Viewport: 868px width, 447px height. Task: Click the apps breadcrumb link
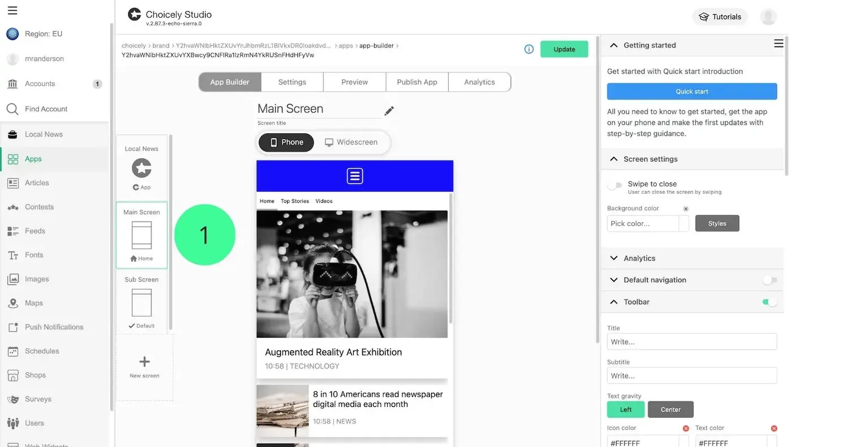click(346, 46)
